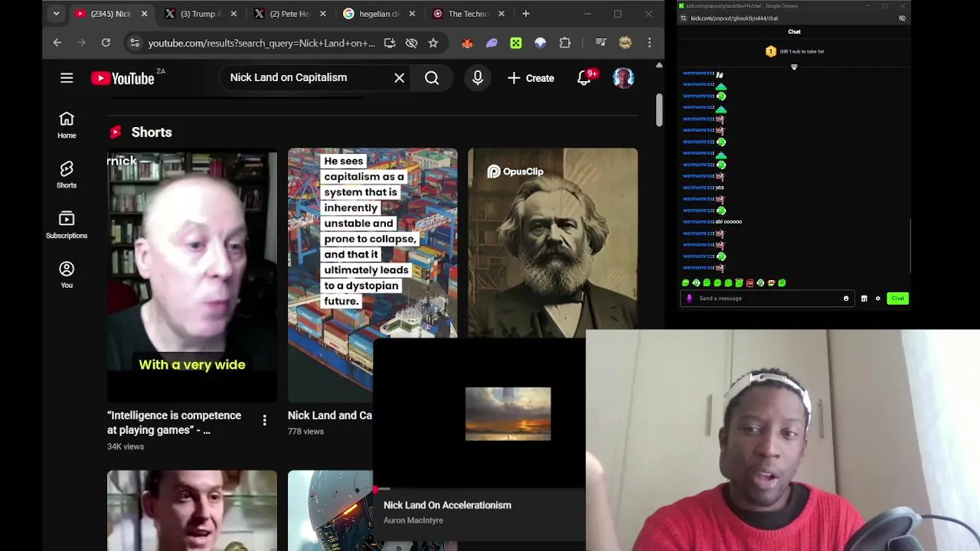Viewport: 980px width, 551px height.
Task: Open the Chrome three-dot menu
Action: (649, 43)
